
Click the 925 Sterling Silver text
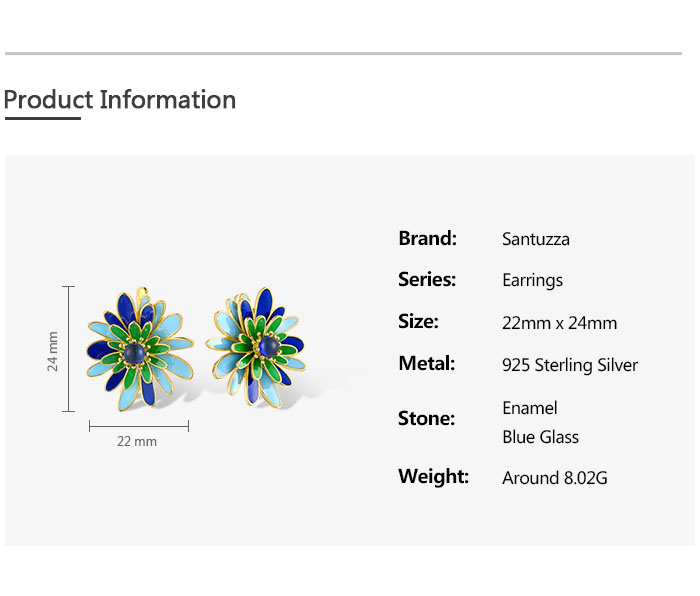pos(570,365)
